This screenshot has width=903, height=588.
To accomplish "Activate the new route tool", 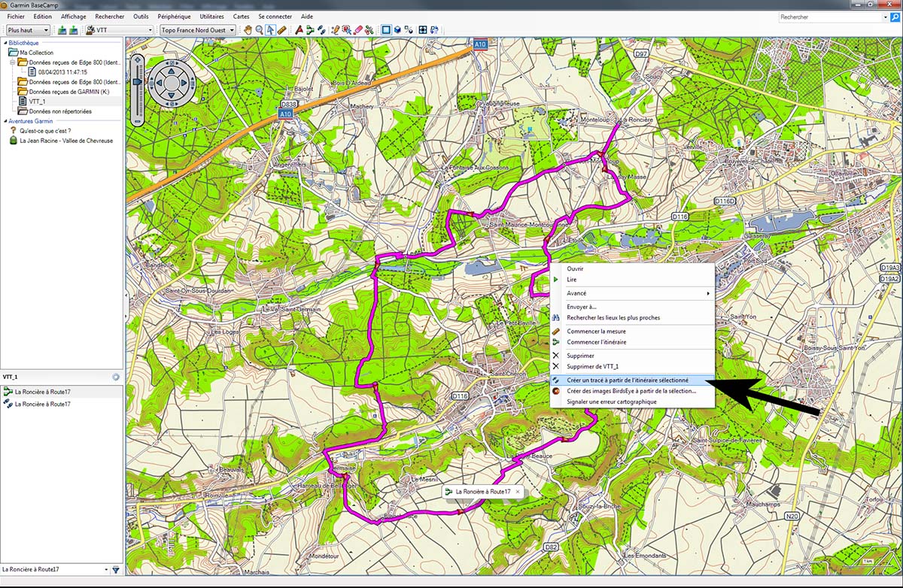I will pyautogui.click(x=310, y=30).
